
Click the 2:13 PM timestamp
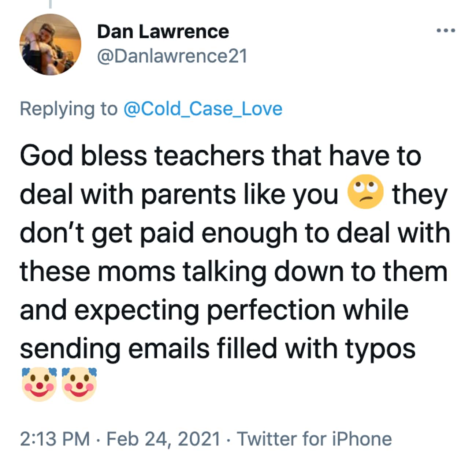[x=55, y=439]
